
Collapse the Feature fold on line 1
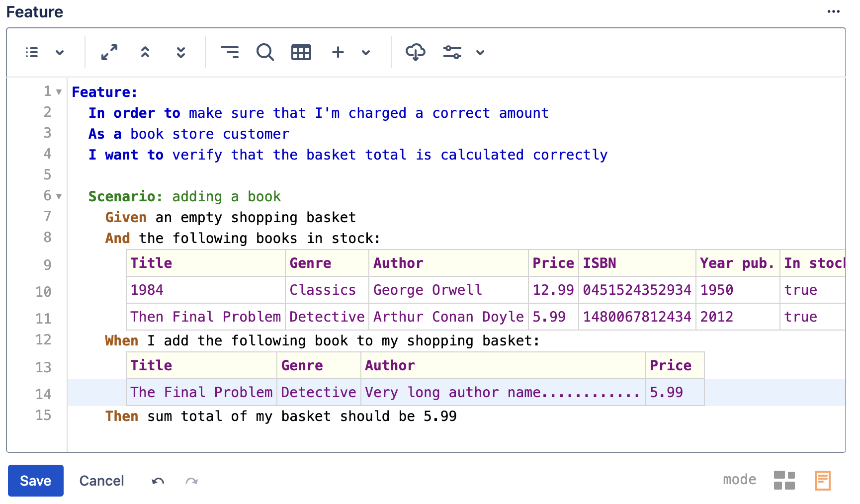[x=59, y=92]
